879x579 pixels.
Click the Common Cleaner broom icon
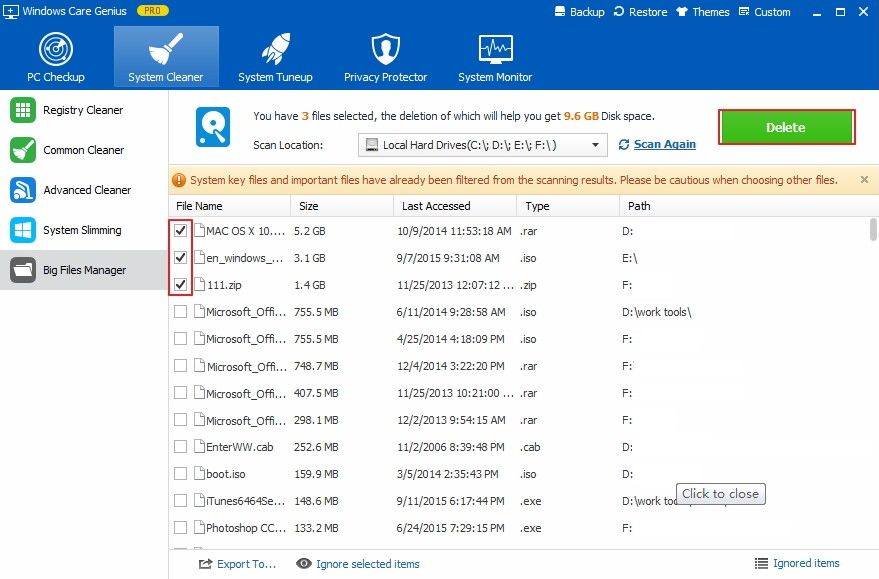point(23,150)
